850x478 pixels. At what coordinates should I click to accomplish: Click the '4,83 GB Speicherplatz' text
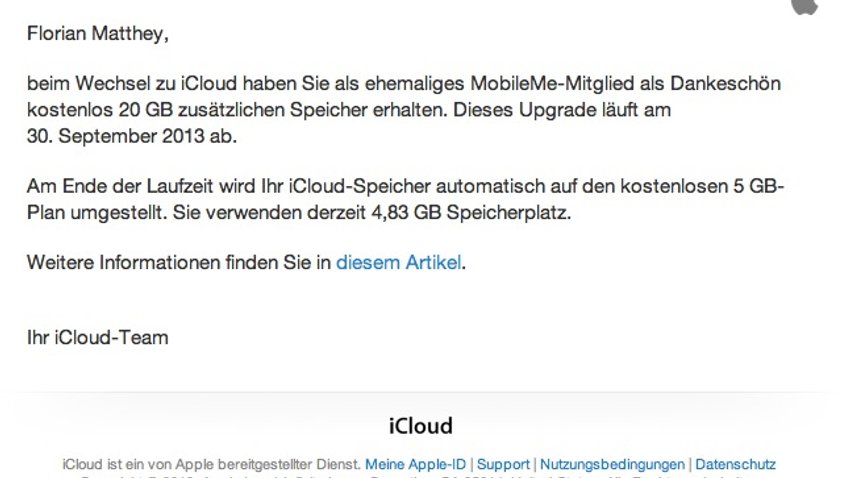pos(471,212)
